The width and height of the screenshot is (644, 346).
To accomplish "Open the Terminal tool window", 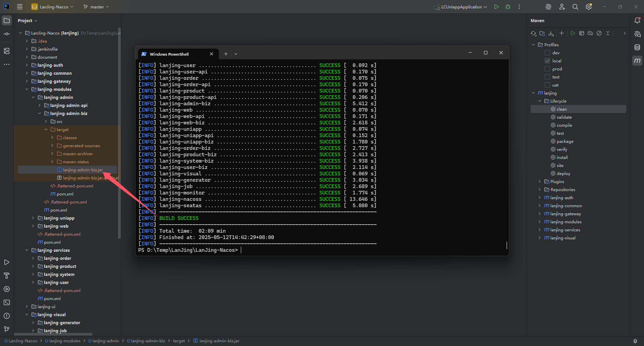I will point(7,302).
